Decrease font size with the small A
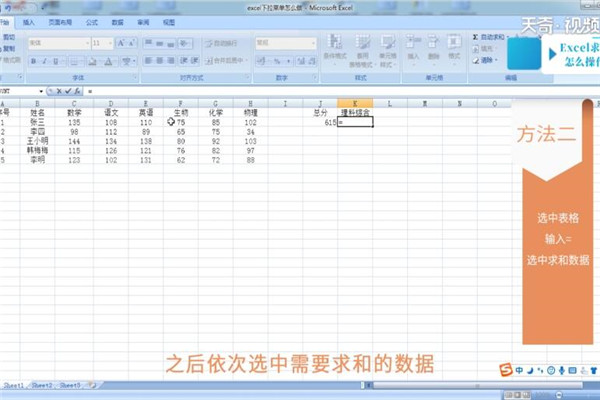Image resolution: width=600 pixels, height=400 pixels. coord(131,43)
